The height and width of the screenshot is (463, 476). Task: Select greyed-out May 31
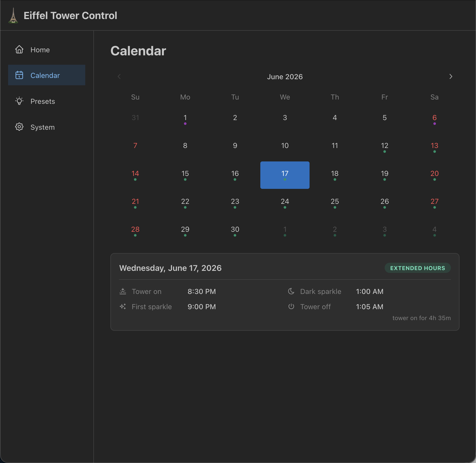point(135,119)
